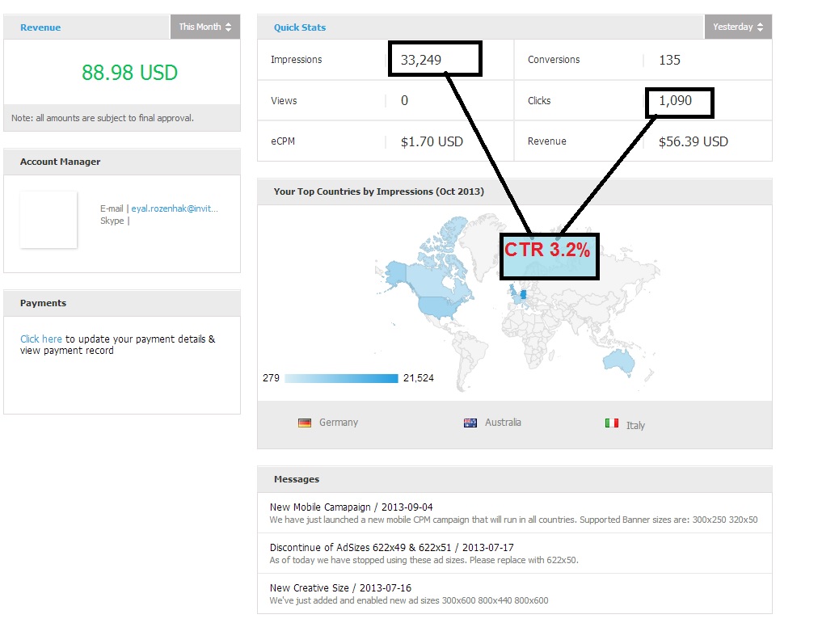Click the Revenue panel header title
The height and width of the screenshot is (644, 839).
[40, 27]
